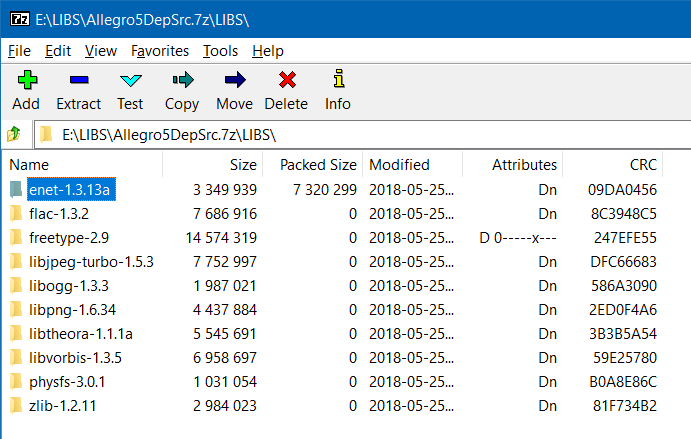Click the libvorbis-1.3.5 folder icon
691x439 pixels.
15,357
